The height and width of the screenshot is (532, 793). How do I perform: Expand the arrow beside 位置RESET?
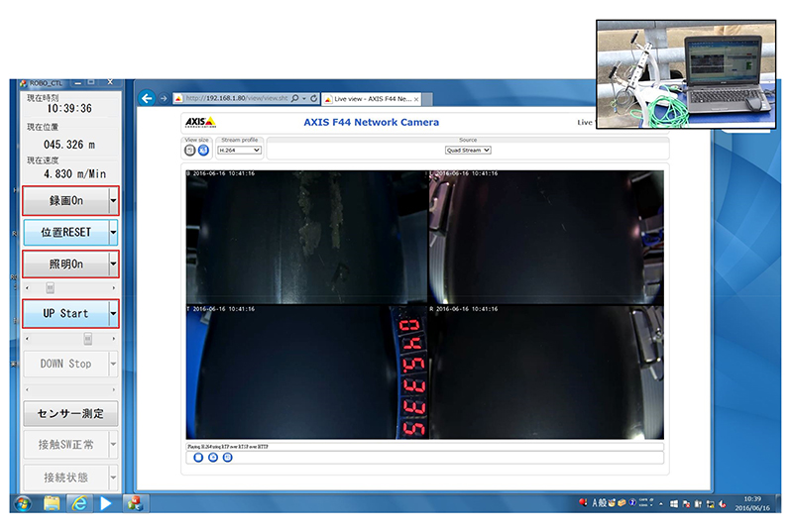(x=114, y=232)
